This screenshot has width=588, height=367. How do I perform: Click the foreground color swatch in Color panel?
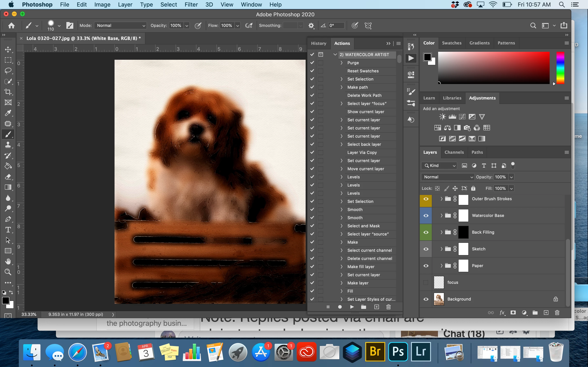pyautogui.click(x=427, y=57)
